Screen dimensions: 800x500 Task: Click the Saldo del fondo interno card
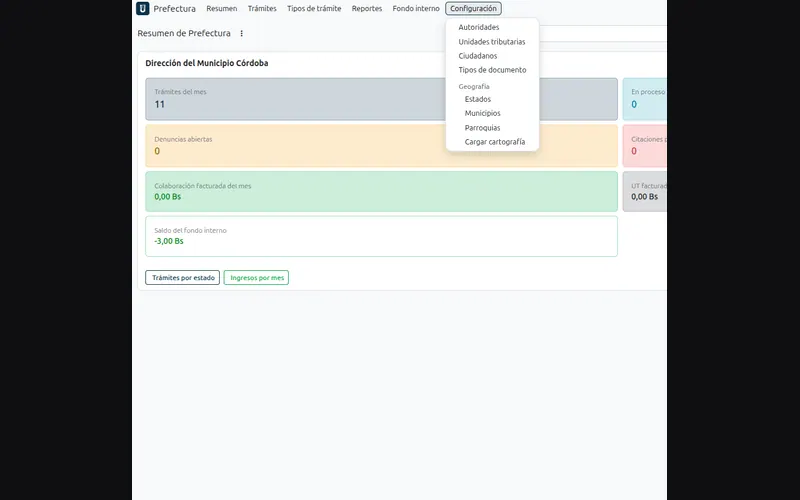point(381,236)
